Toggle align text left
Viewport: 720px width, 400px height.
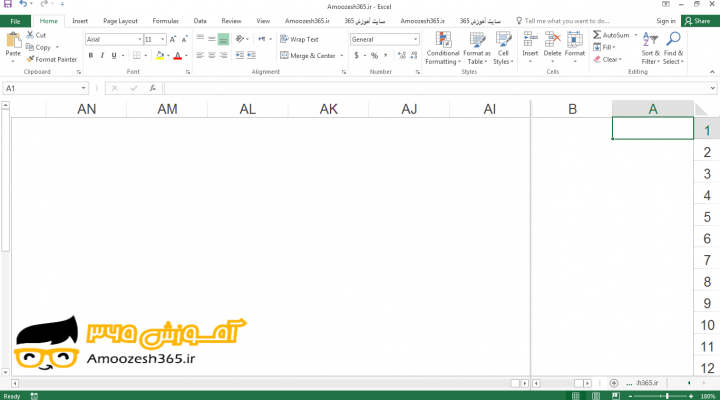[x=200, y=55]
